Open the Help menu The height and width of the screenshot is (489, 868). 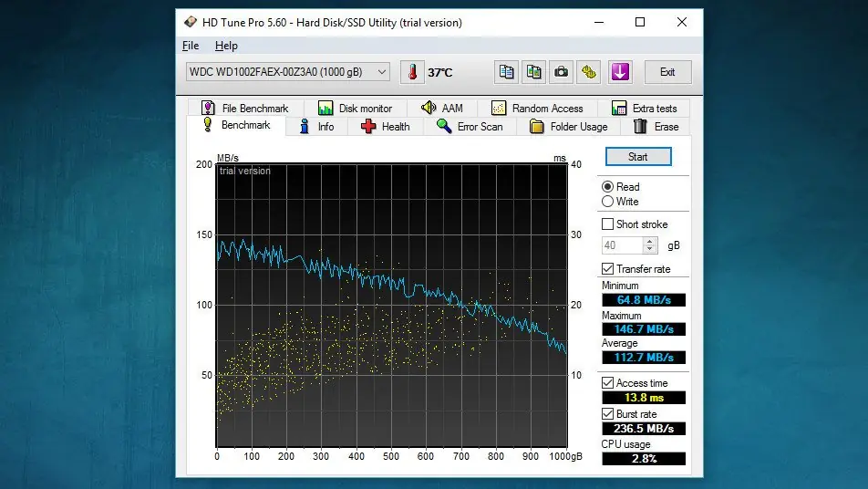(226, 46)
